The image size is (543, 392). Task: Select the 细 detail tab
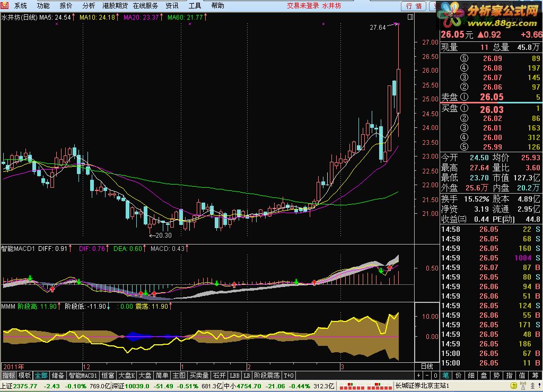click(471, 376)
